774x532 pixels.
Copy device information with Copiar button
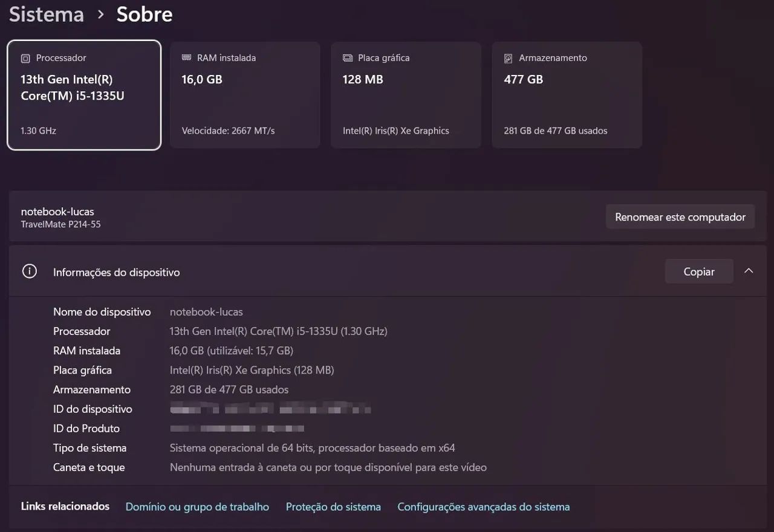click(x=699, y=271)
